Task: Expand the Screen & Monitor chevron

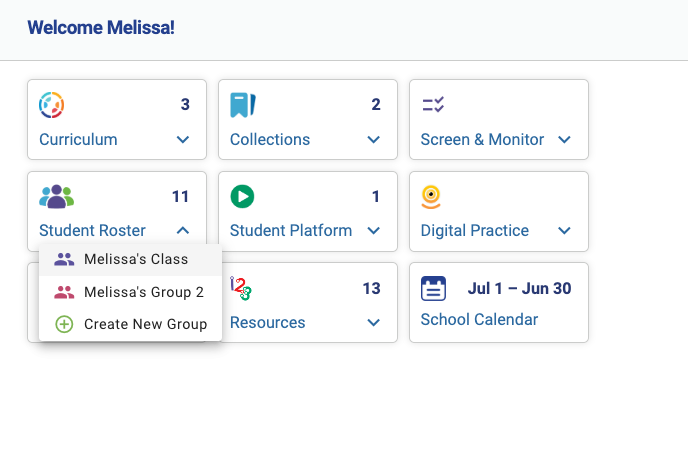Action: 564,140
